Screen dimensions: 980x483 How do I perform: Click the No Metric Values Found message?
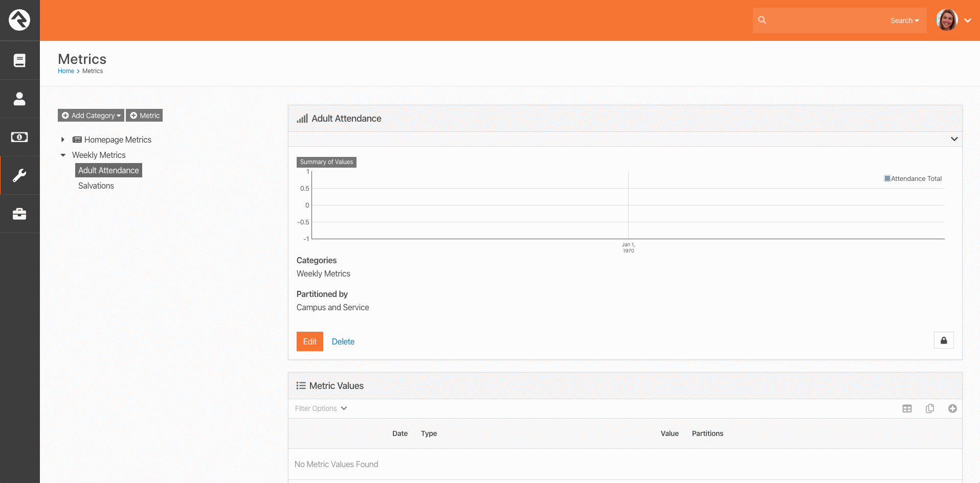tap(336, 464)
